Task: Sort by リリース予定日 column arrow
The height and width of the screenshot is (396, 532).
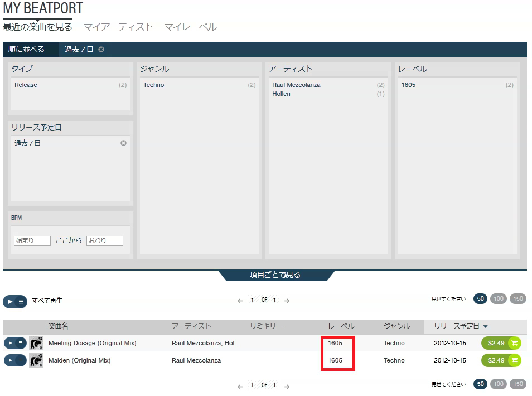Action: tap(486, 326)
